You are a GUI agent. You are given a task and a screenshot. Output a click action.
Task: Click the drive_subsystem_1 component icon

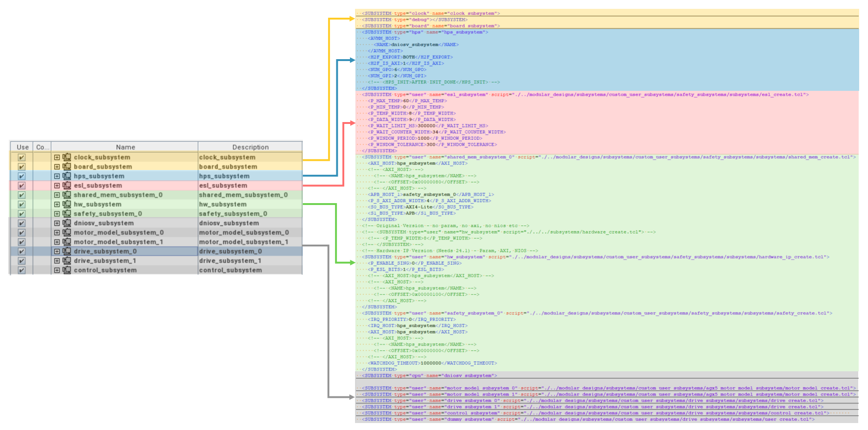pos(67,261)
